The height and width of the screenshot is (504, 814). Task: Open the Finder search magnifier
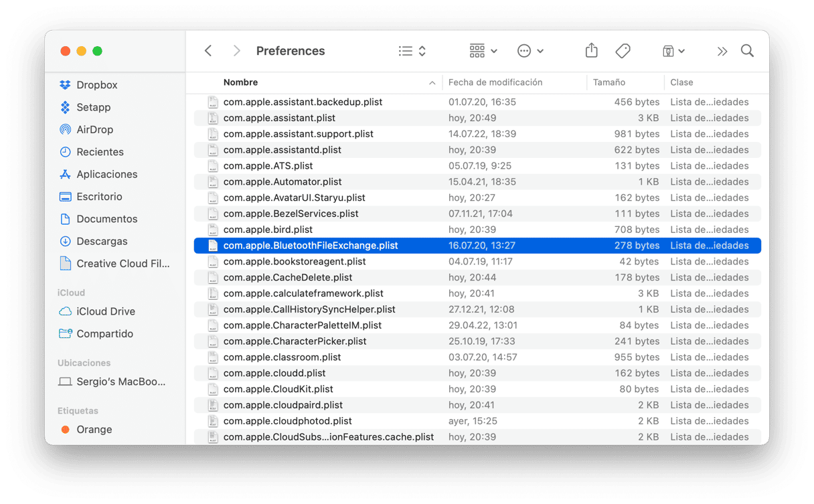pyautogui.click(x=747, y=51)
